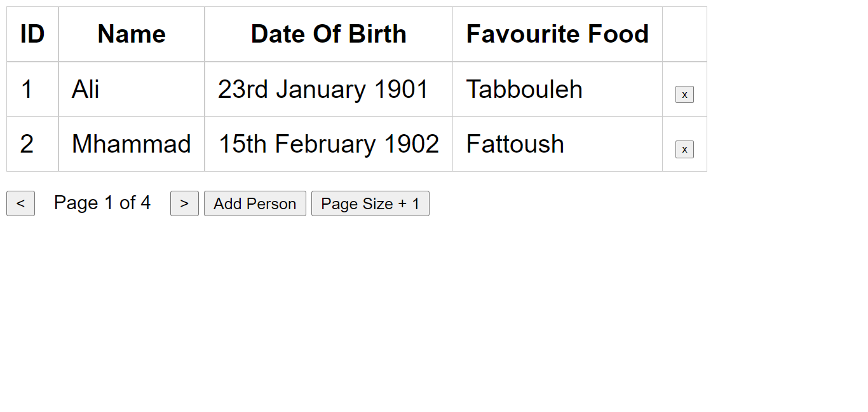
Task: Select the name Ali in the table
Action: pyautogui.click(x=85, y=89)
